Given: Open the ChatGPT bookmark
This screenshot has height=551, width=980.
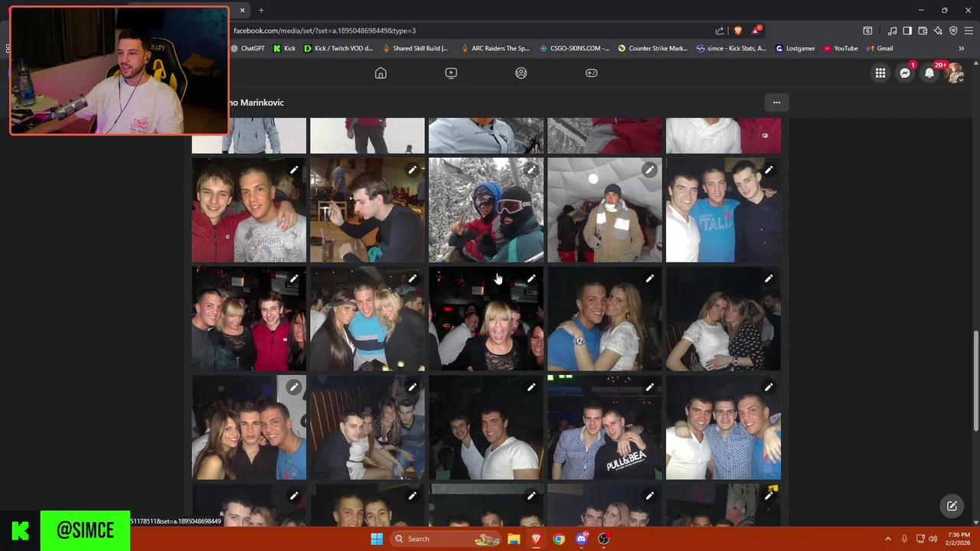Looking at the screenshot, I should pyautogui.click(x=247, y=48).
